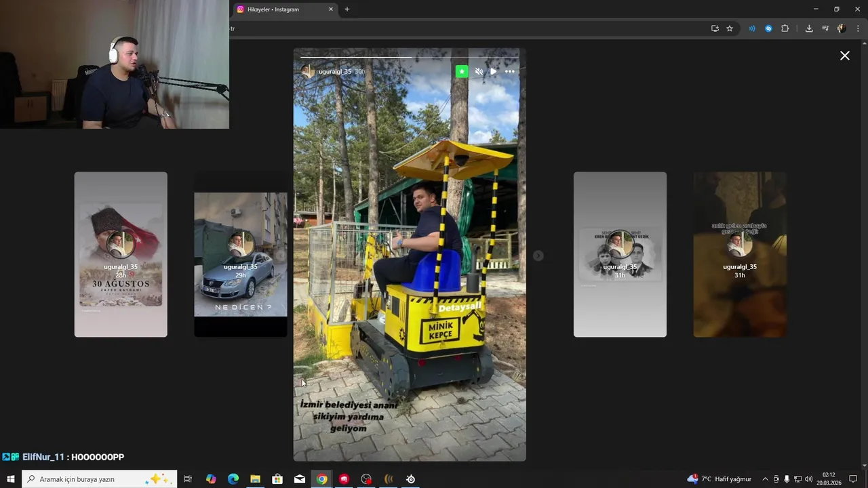
Task: Play the paused story
Action: 493,71
